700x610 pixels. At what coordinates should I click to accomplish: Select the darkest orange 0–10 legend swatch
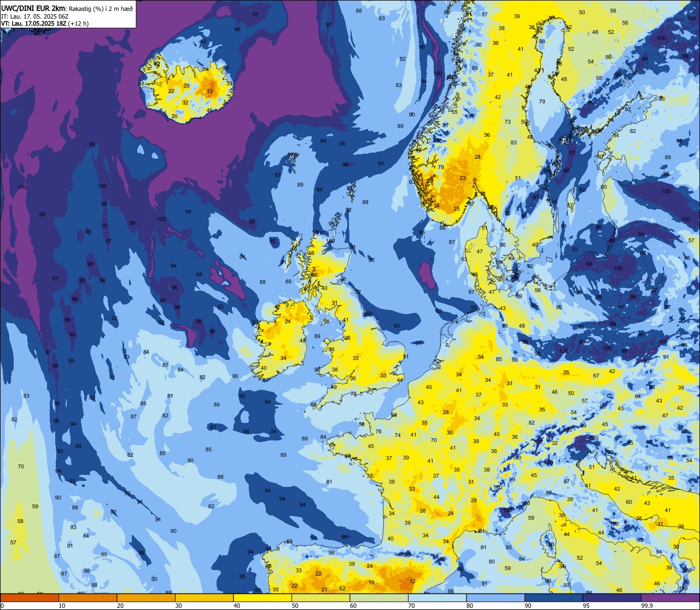[30, 598]
